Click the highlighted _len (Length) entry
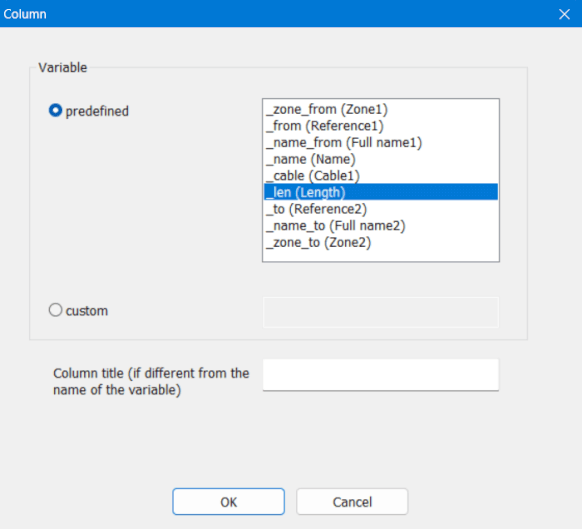 (381, 192)
